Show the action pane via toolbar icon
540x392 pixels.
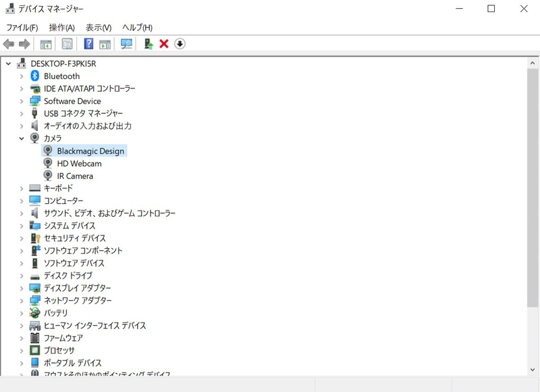[104, 44]
